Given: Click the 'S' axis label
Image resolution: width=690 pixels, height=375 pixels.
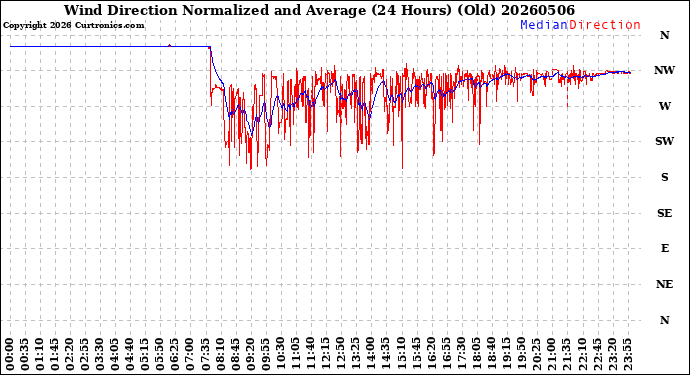Looking at the screenshot, I should 664,177.
